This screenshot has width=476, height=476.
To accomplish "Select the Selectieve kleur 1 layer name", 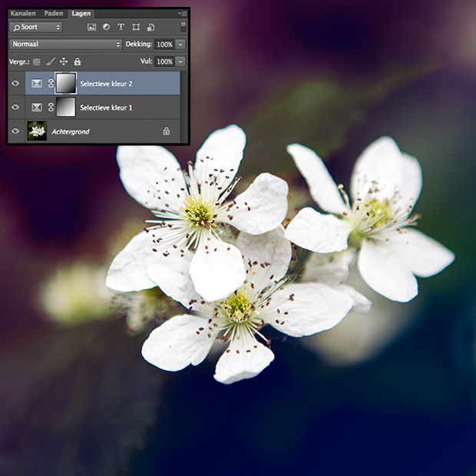I will [106, 107].
